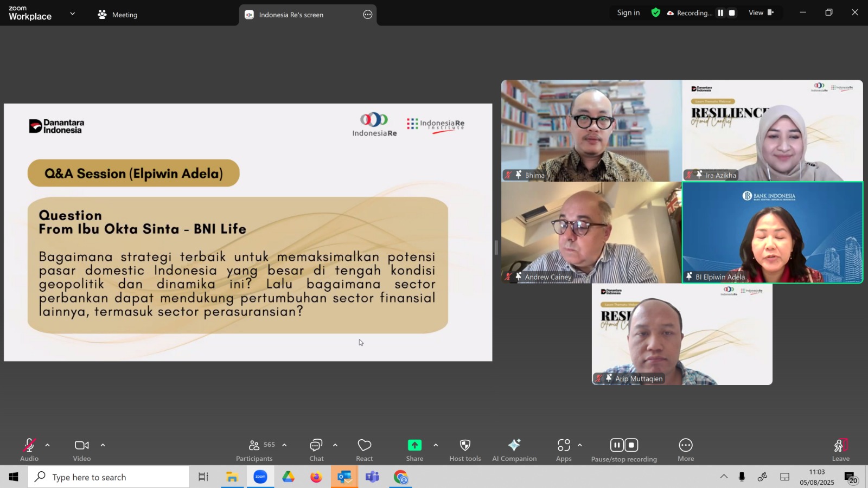Open the React emoji menu

[x=365, y=450]
